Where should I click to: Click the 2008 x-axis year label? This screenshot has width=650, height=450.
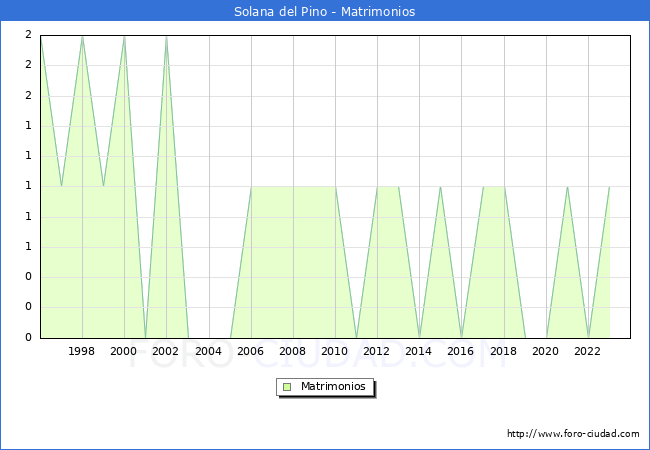[293, 352]
